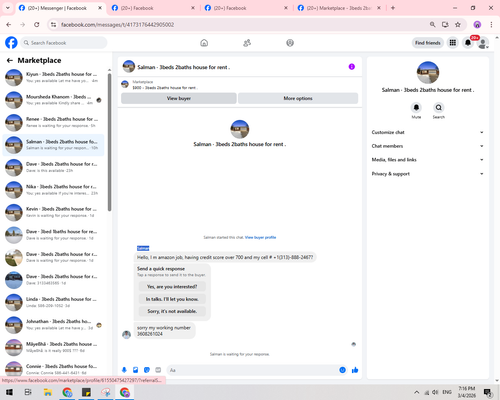
Task: Open the notifications bell icon
Action: click(468, 43)
